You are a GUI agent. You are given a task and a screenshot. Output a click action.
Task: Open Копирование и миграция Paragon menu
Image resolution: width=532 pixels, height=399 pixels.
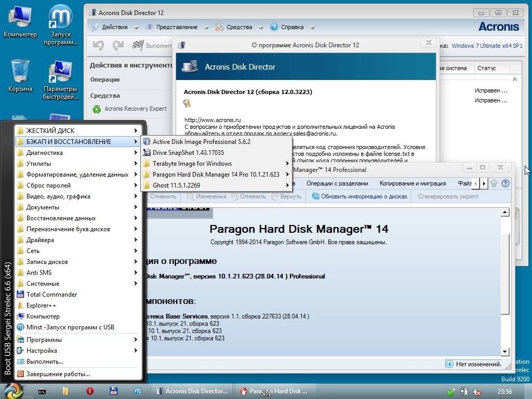413,183
